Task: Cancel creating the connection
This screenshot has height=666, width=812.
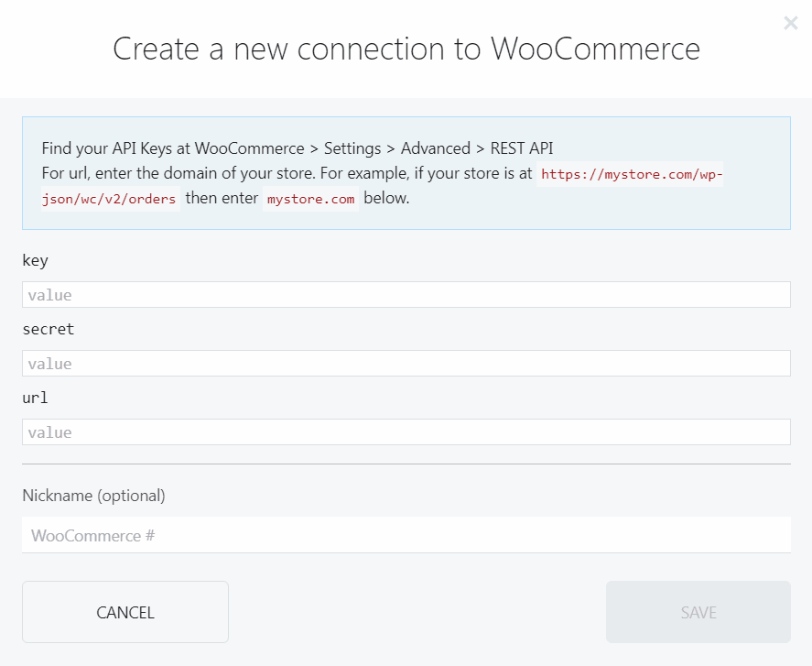Action: pos(125,612)
